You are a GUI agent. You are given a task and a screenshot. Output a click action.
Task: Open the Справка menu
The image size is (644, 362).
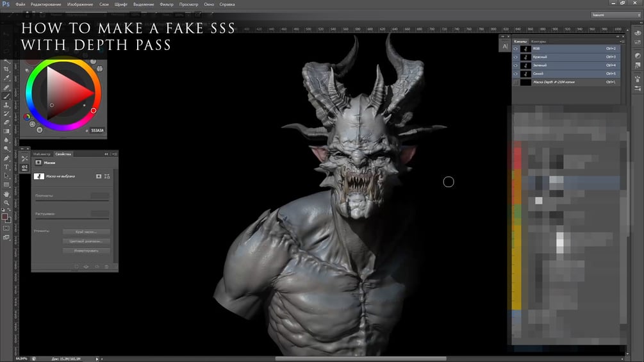point(227,4)
